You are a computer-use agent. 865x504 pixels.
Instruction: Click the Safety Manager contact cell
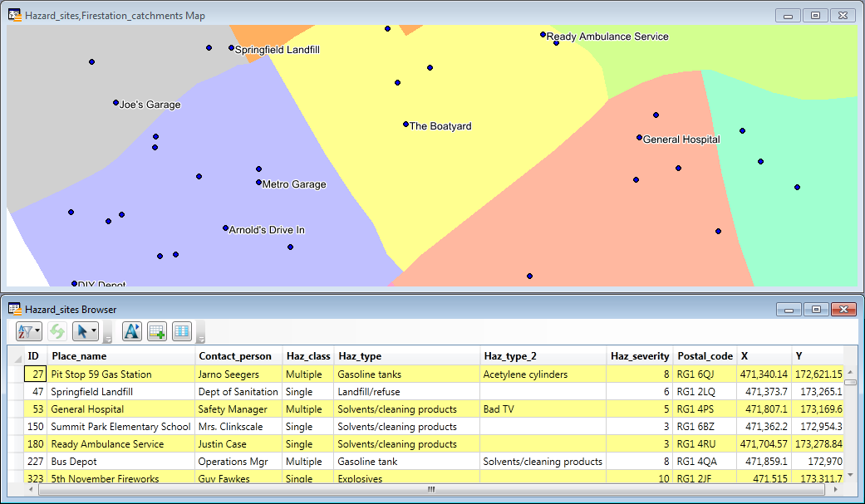coord(238,409)
